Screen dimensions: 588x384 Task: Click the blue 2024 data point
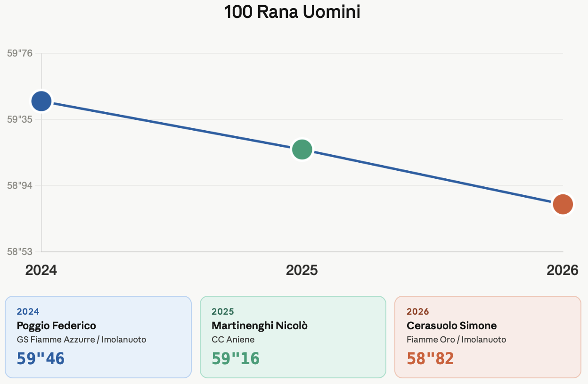tap(41, 101)
